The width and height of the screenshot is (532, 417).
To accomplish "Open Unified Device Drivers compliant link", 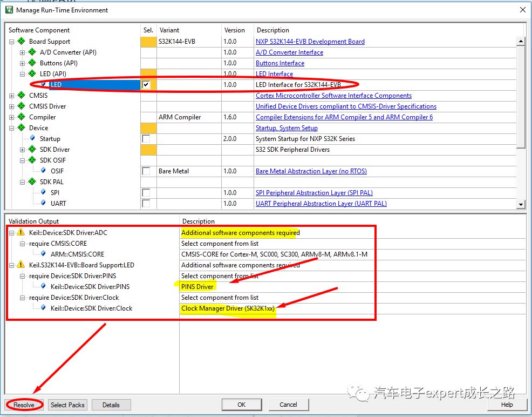I will tap(346, 106).
